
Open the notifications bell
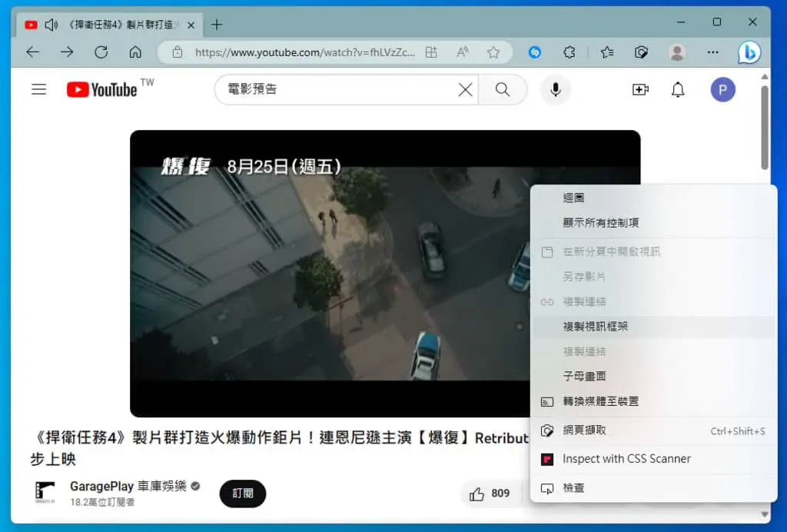pyautogui.click(x=678, y=90)
